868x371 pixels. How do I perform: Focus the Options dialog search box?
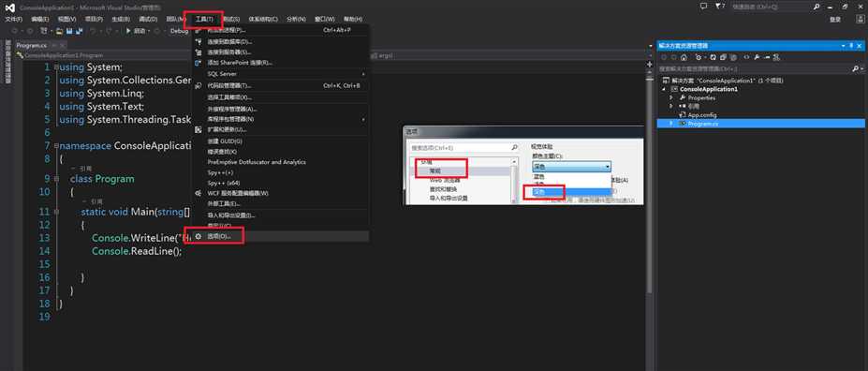tap(463, 148)
